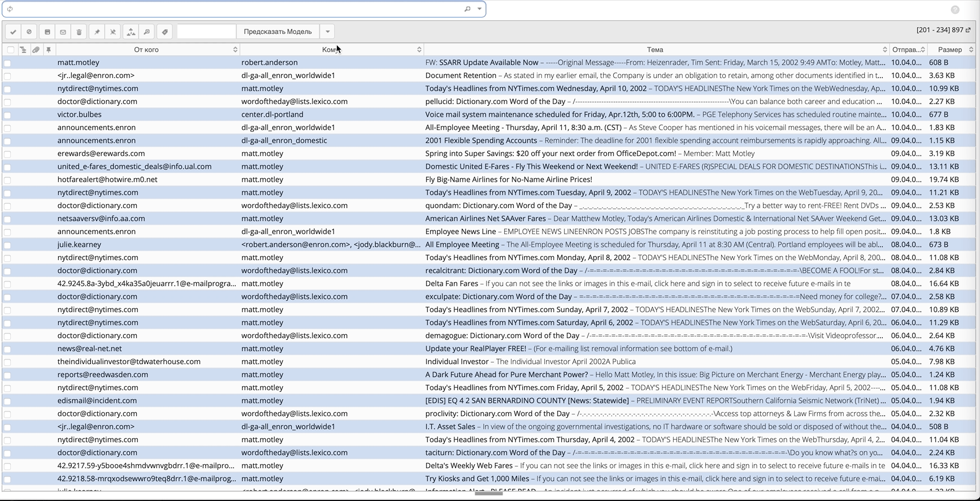Click the trash delete icon
Viewport: 980px width, 501px height.
[x=79, y=32]
